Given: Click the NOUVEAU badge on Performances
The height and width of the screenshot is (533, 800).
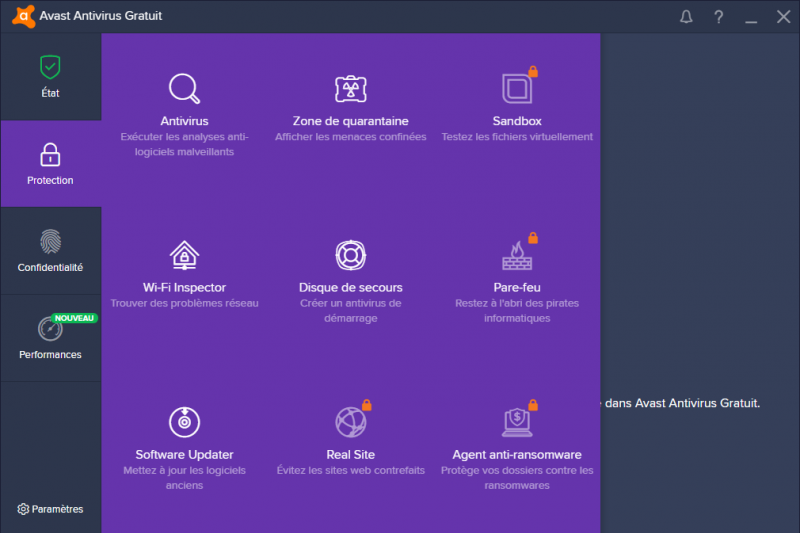Looking at the screenshot, I should coord(74,318).
